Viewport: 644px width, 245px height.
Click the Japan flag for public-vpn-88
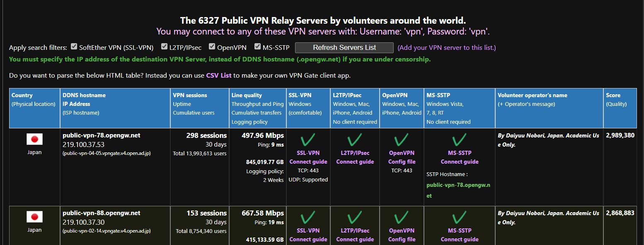pos(34,217)
